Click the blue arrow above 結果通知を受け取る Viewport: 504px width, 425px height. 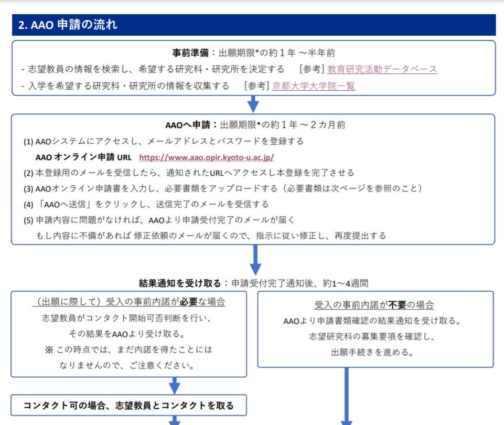pyautogui.click(x=255, y=260)
